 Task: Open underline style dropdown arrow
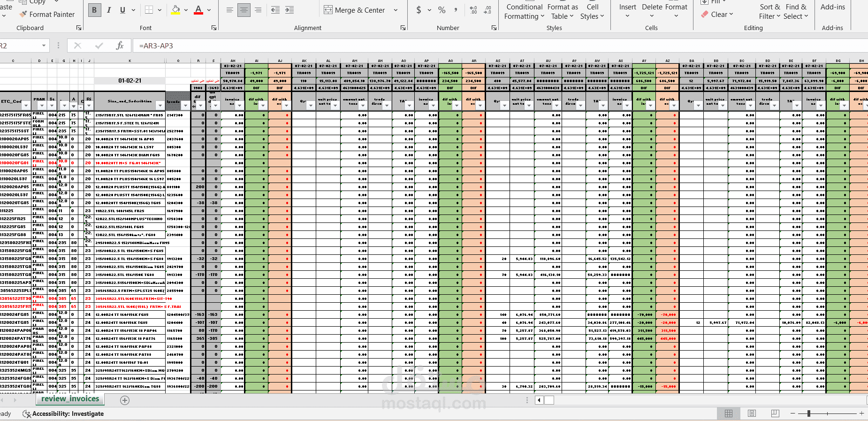coord(133,10)
